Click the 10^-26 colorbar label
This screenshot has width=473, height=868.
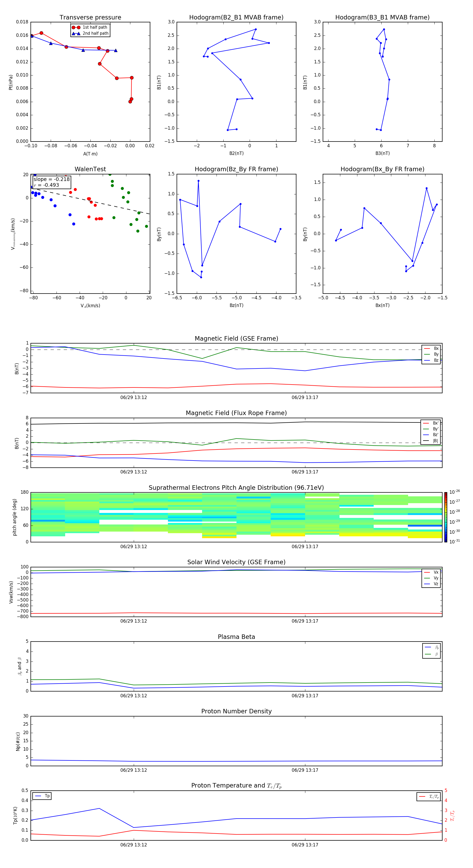(455, 492)
